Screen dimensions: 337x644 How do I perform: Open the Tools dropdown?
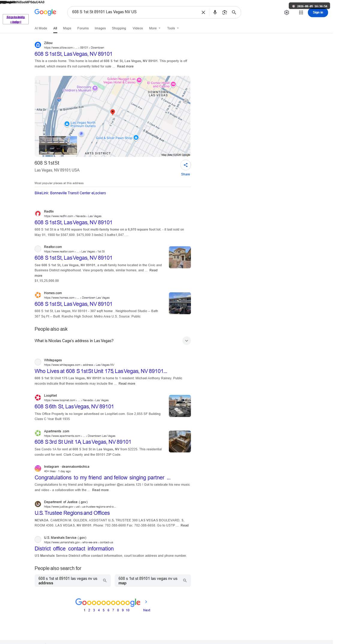coord(173,28)
